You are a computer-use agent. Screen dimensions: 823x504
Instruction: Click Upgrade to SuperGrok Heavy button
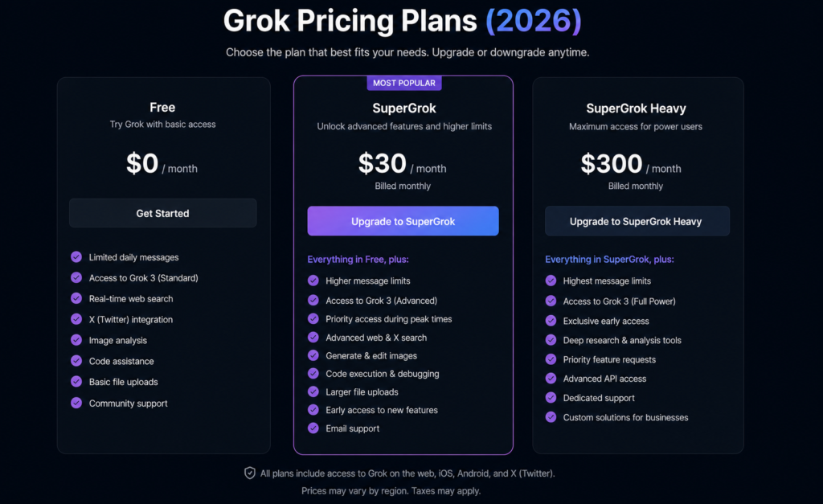pyautogui.click(x=637, y=221)
